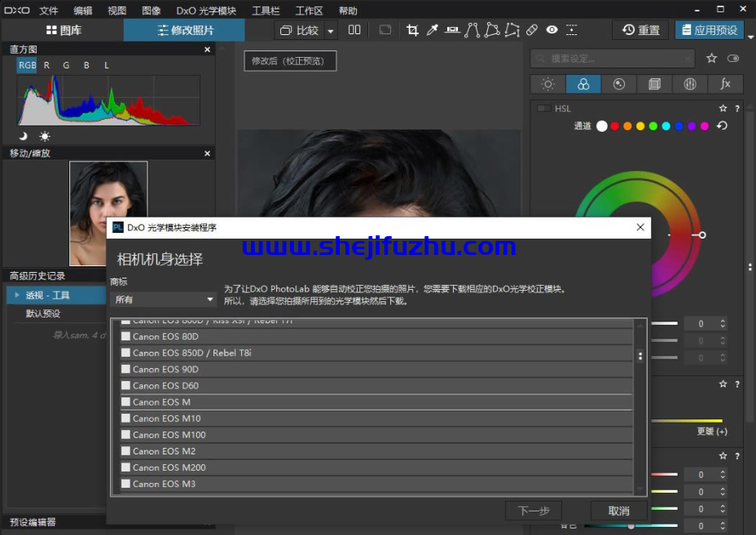This screenshot has width=756, height=535.
Task: Tick the Canon EOS D60 checkbox
Action: tap(125, 386)
